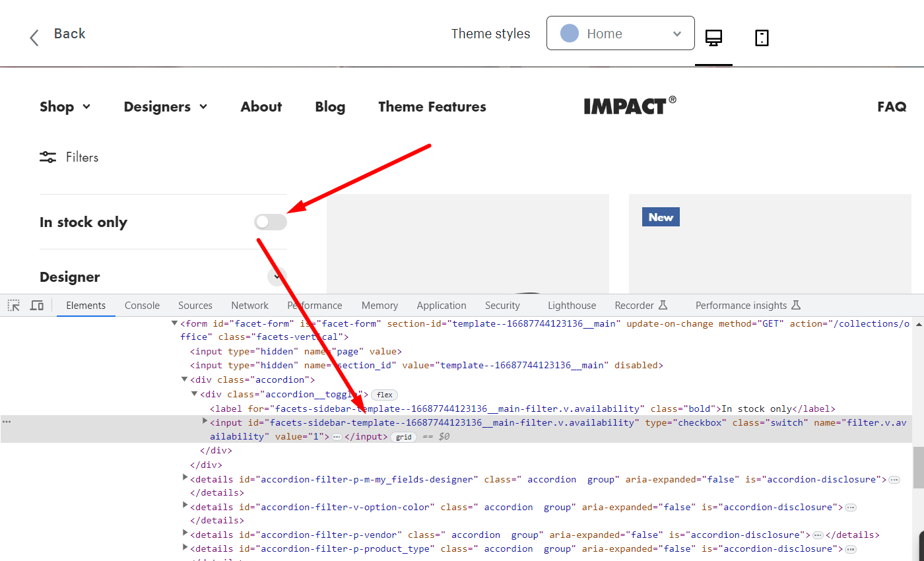This screenshot has height=561, width=924.
Task: Expand the Designers menu
Action: pos(166,107)
